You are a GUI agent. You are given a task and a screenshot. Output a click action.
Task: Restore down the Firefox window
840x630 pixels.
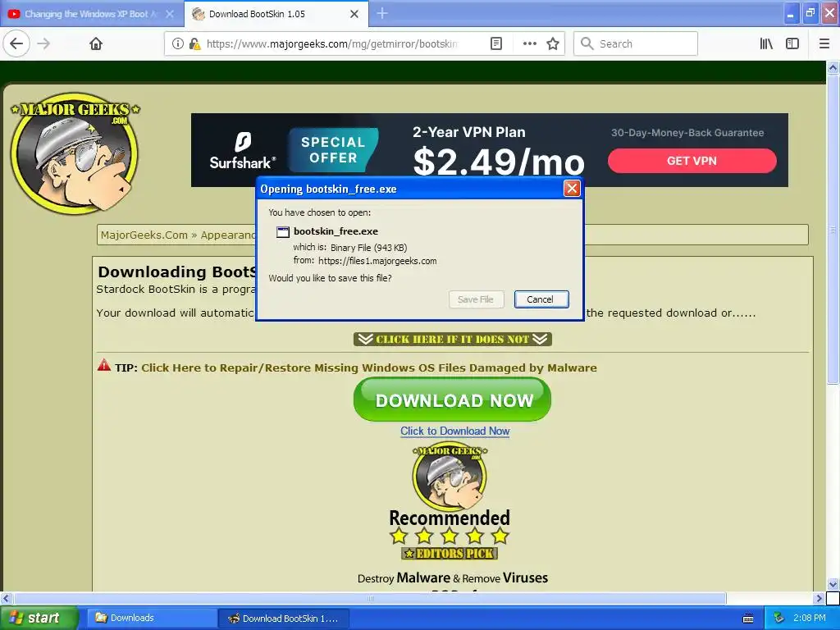coord(810,13)
